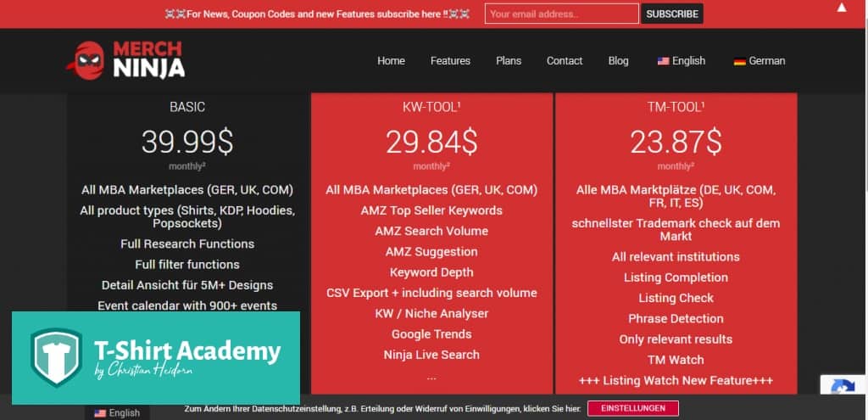
Task: Open the Blog link in the navigation
Action: (x=618, y=61)
